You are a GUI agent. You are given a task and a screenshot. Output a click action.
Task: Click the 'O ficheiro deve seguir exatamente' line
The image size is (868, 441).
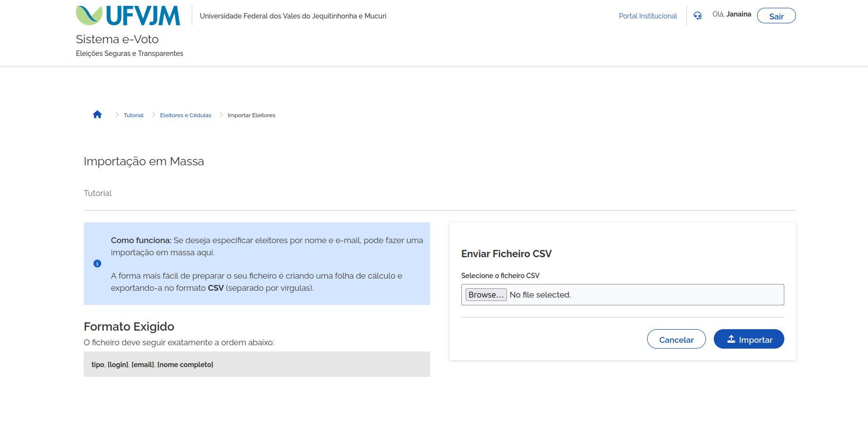tap(179, 342)
